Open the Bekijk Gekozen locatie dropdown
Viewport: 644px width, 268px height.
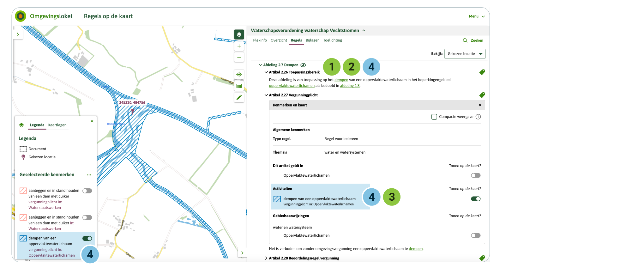tap(465, 54)
